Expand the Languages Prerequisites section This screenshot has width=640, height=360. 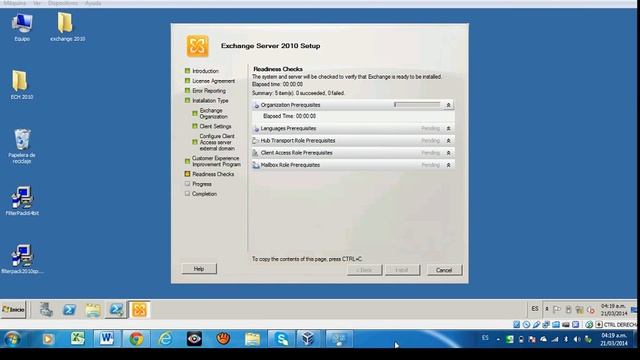click(x=448, y=129)
